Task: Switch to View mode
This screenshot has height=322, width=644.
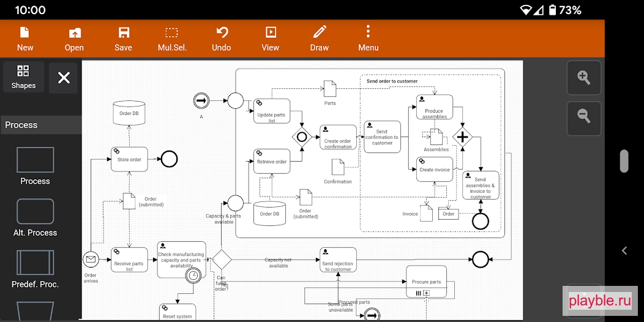Action: point(270,39)
